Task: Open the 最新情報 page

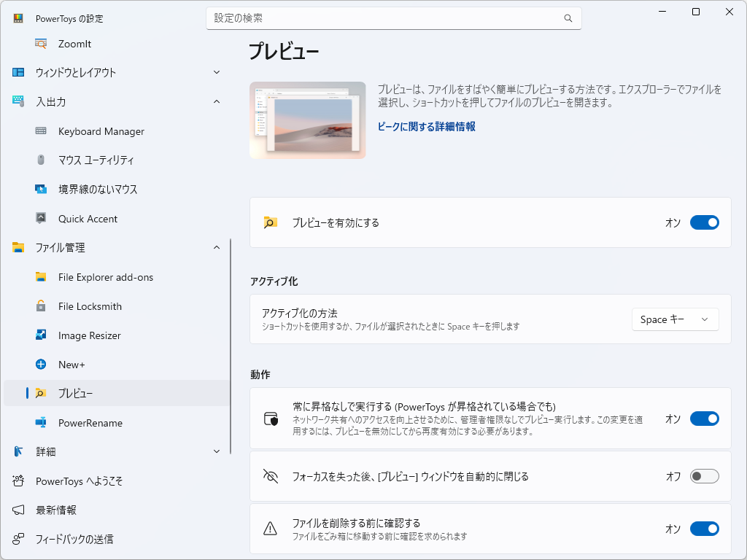Action: [x=60, y=510]
